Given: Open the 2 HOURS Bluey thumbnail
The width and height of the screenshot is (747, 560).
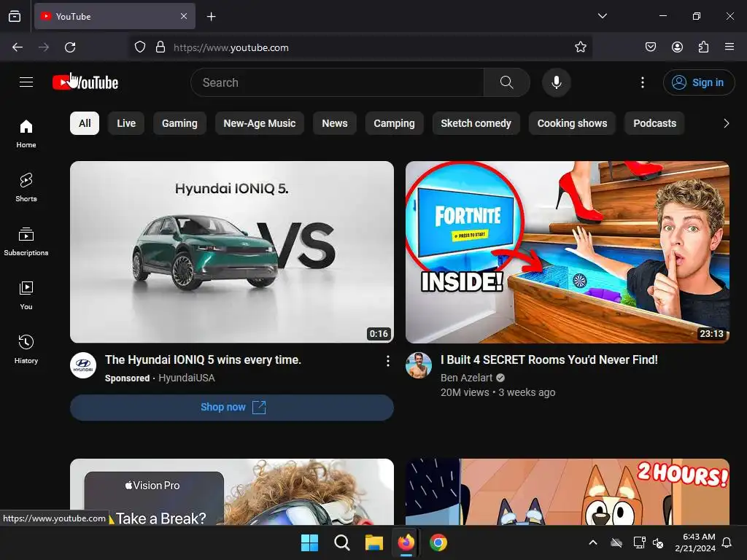Looking at the screenshot, I should click(568, 492).
